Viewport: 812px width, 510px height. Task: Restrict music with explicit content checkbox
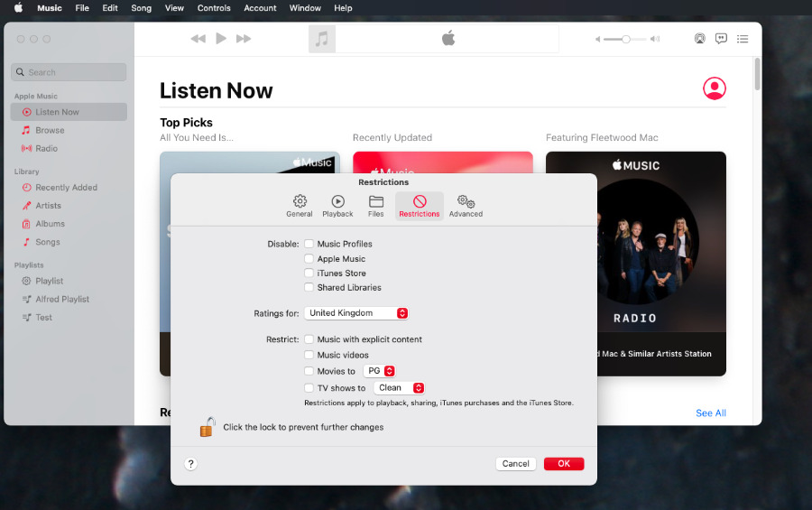[309, 339]
